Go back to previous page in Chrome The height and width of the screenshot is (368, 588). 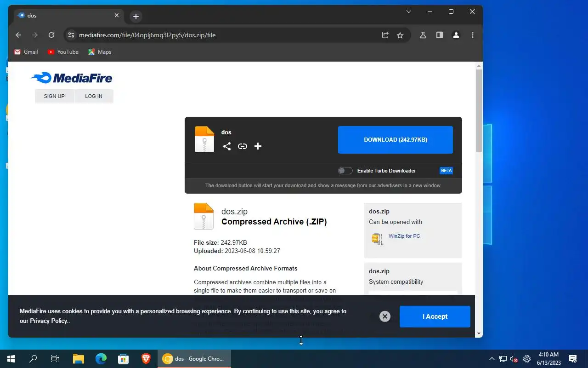pyautogui.click(x=18, y=35)
